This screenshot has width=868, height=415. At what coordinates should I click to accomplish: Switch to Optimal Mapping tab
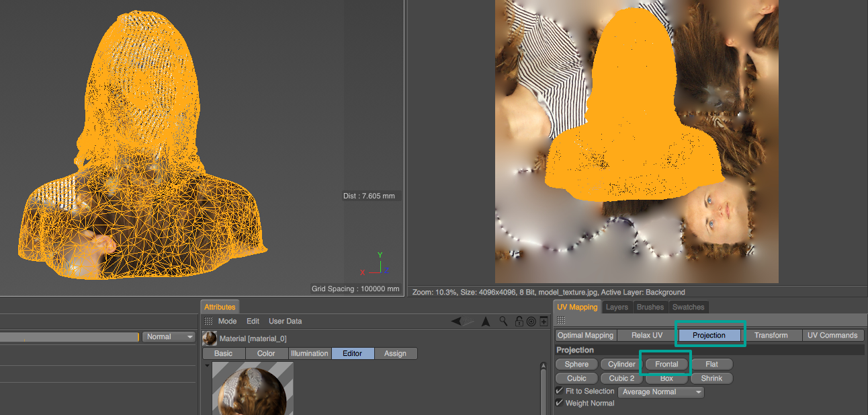pos(585,335)
